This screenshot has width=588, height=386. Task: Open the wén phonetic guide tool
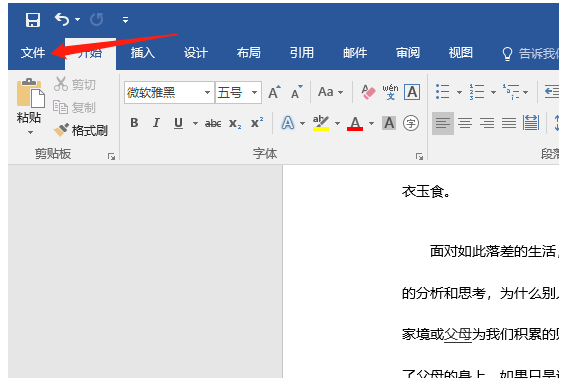[x=390, y=92]
